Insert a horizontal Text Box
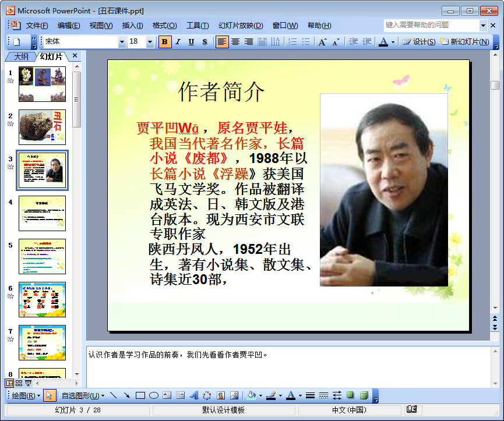This screenshot has height=421, width=504. 167,395
